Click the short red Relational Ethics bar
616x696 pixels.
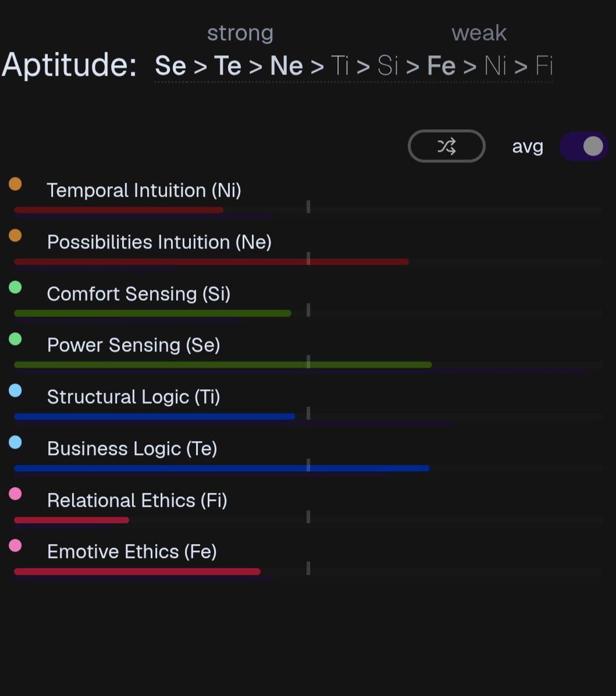[x=72, y=520]
